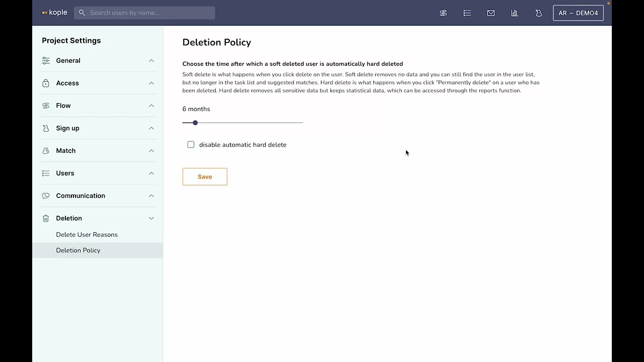Click the Users list icon in sidebar
The image size is (644, 362).
[46, 173]
